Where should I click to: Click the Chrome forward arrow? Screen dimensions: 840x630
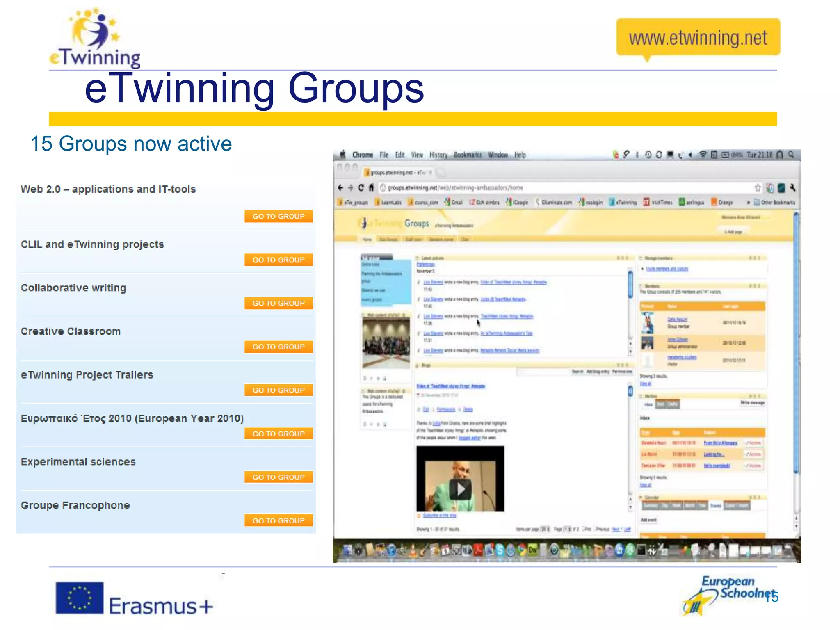[351, 188]
